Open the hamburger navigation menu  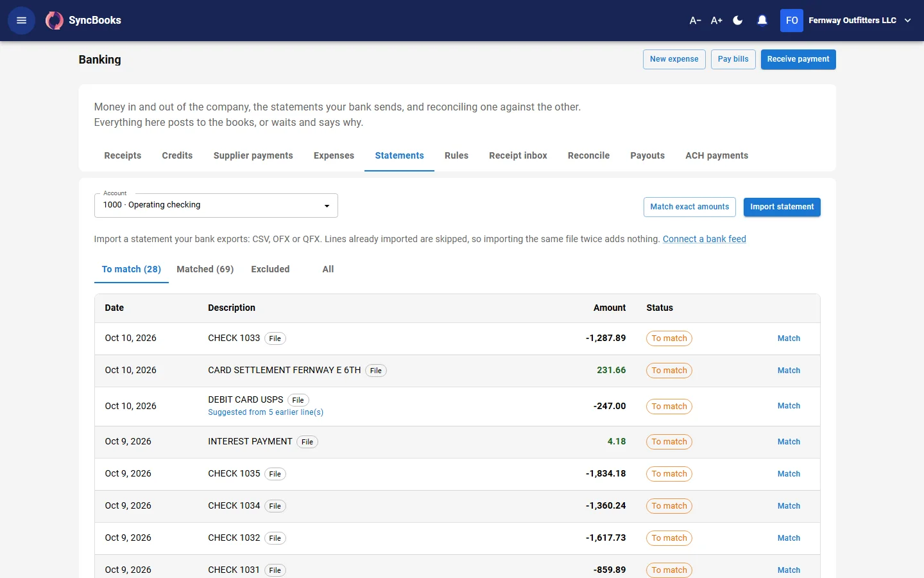(x=21, y=21)
